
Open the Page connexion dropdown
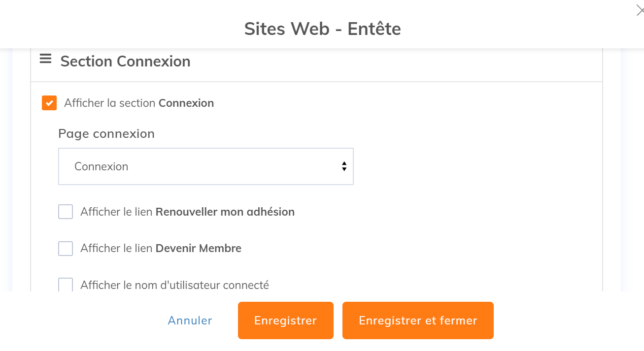[205, 166]
